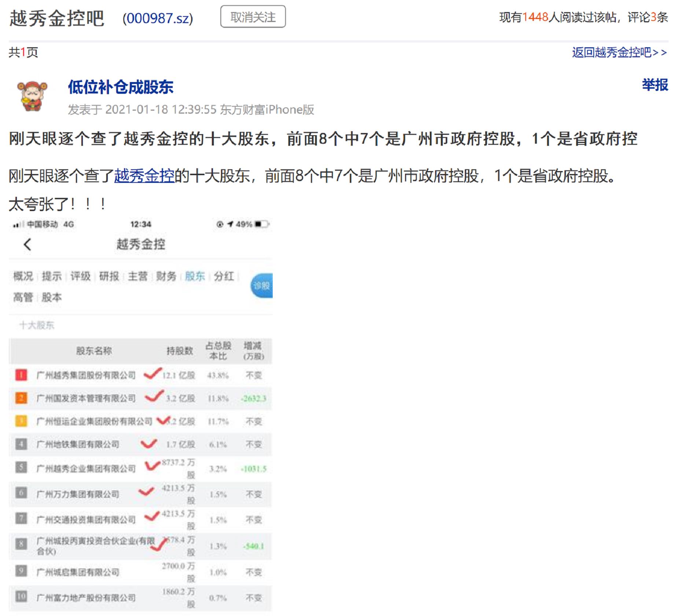Image resolution: width=677 pixels, height=616 pixels.
Task: Switch to the 财务 tab
Action: [x=166, y=276]
